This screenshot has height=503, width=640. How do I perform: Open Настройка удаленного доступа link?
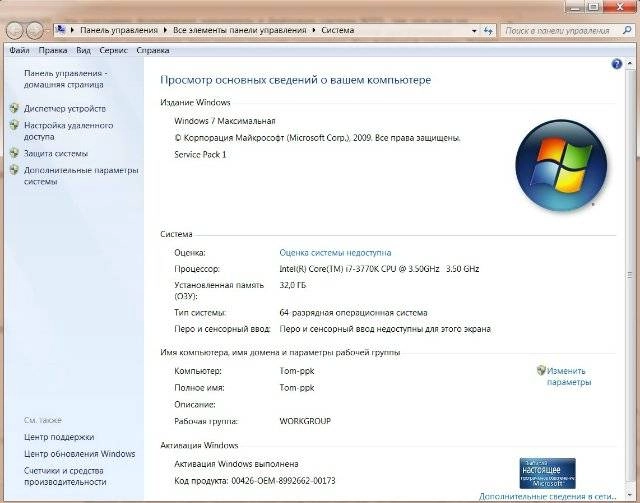[x=69, y=131]
